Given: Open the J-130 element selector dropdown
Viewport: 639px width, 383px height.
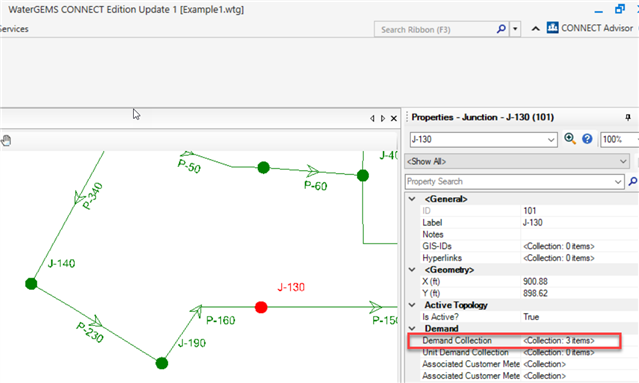Looking at the screenshot, I should point(551,140).
